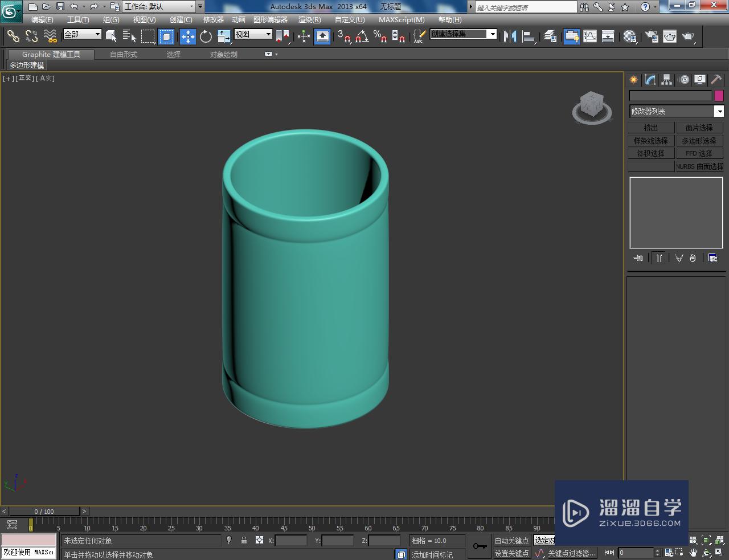Open the selection filter 全部 dropdown

(x=82, y=34)
